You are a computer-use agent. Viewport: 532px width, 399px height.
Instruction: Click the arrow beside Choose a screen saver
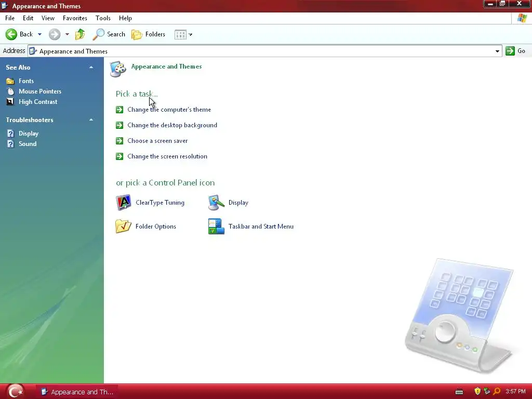point(119,141)
